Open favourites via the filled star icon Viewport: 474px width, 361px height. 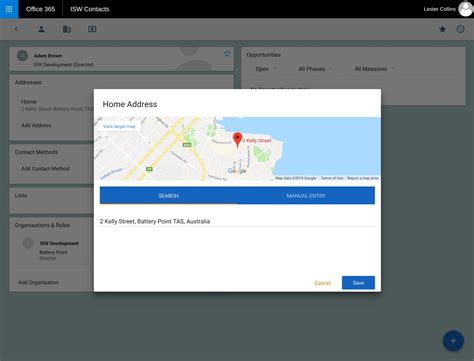(442, 29)
